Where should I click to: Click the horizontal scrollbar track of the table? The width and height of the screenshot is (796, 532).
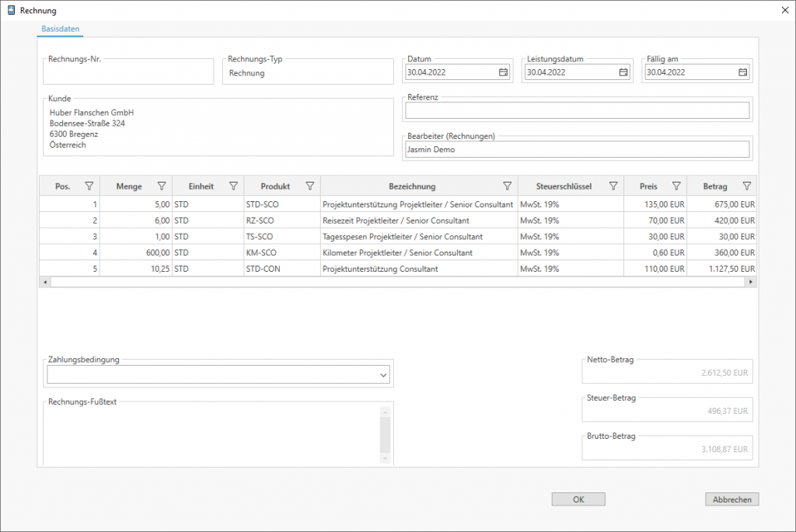click(398, 282)
